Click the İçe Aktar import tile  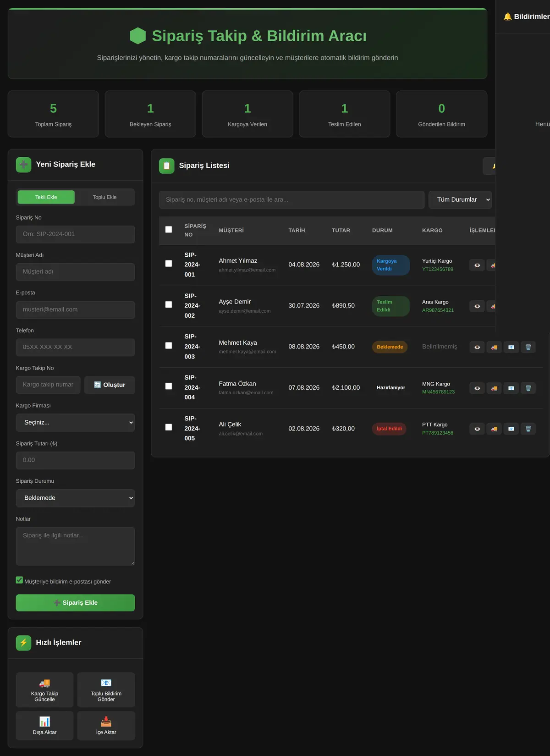click(x=106, y=725)
